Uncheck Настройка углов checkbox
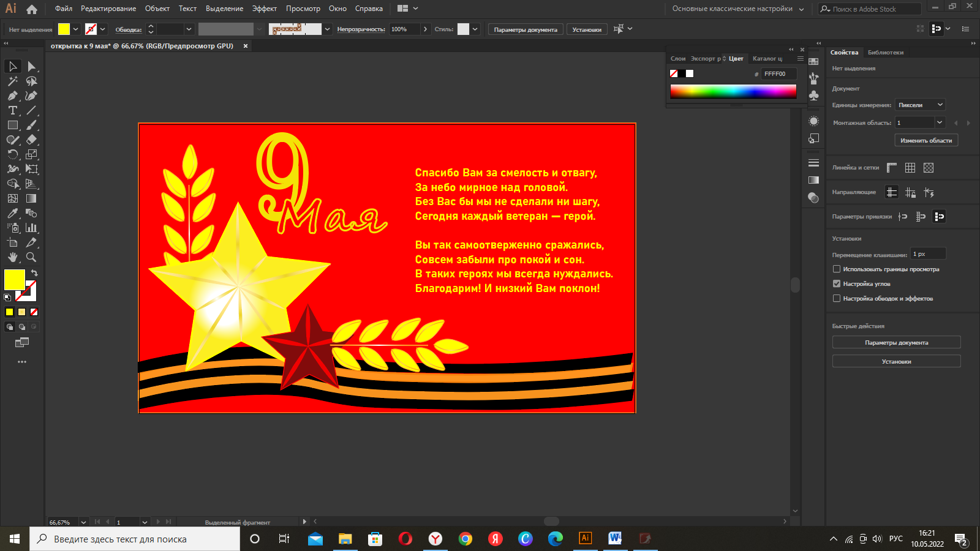Screen dimensions: 980x551 [837, 283]
